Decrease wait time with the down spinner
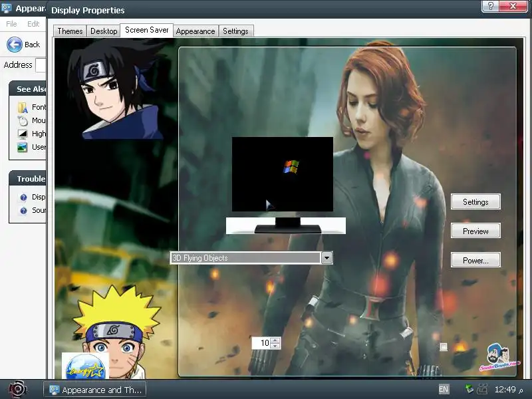The image size is (532, 399). point(275,346)
